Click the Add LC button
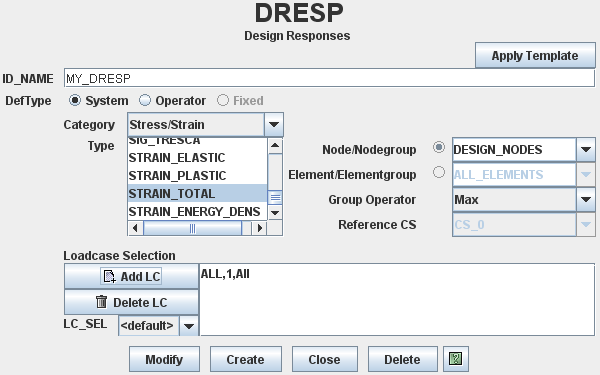The height and width of the screenshot is (375, 600). [x=131, y=276]
